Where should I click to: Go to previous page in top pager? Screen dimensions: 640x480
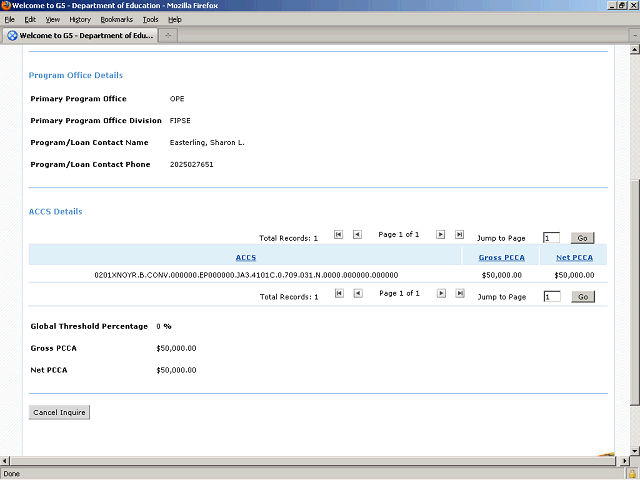tap(357, 235)
